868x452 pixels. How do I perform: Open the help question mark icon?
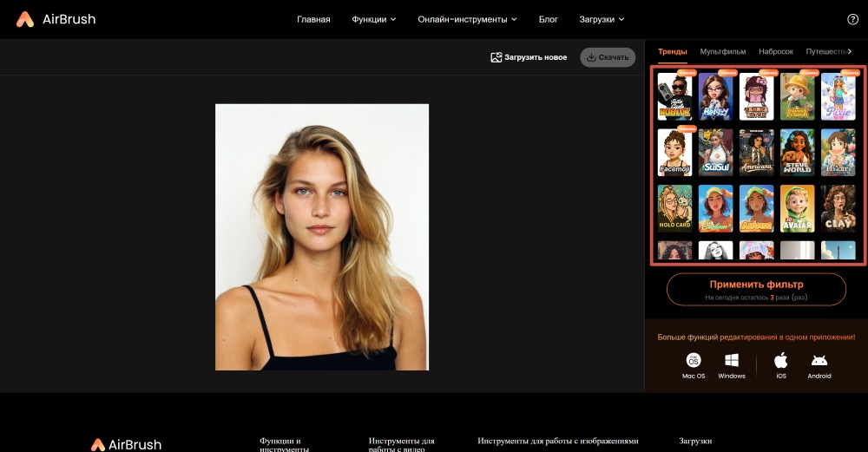tap(852, 19)
